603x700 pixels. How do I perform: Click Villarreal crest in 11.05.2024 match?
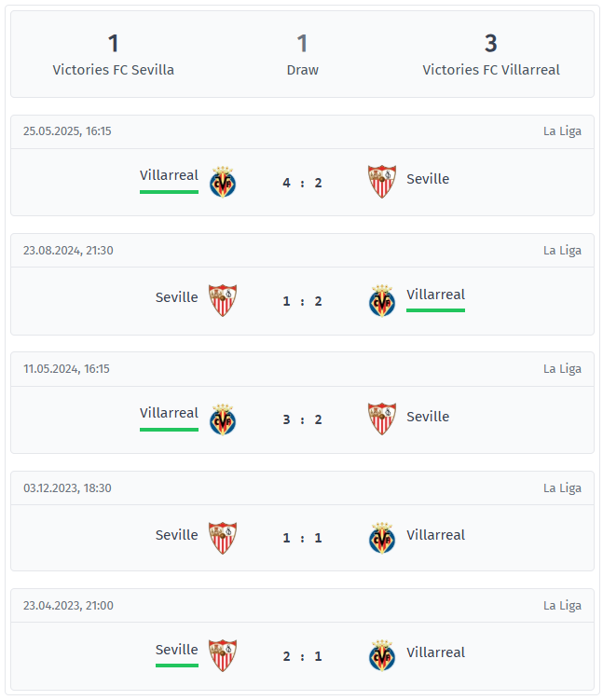tap(223, 419)
